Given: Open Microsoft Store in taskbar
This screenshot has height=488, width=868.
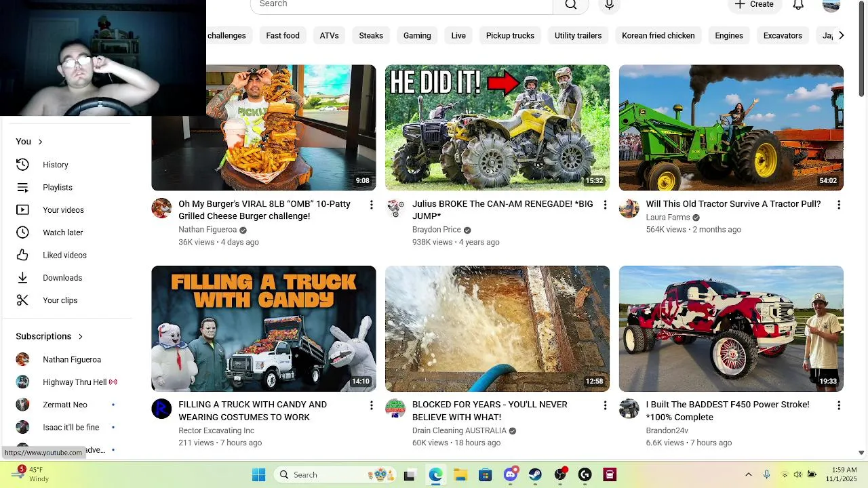Looking at the screenshot, I should pos(485,474).
